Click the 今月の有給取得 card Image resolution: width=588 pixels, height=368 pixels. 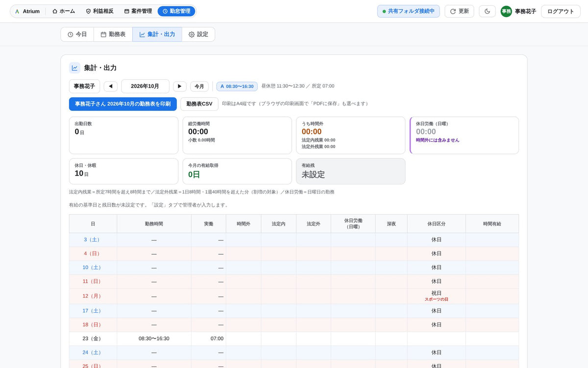pyautogui.click(x=237, y=171)
